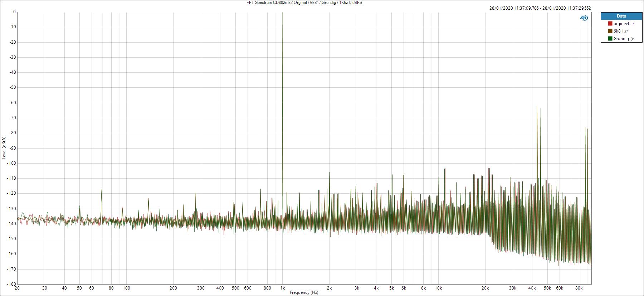Image resolution: width=644 pixels, height=296 pixels.
Task: Click the green Grundig legend swatch
Action: click(610, 39)
